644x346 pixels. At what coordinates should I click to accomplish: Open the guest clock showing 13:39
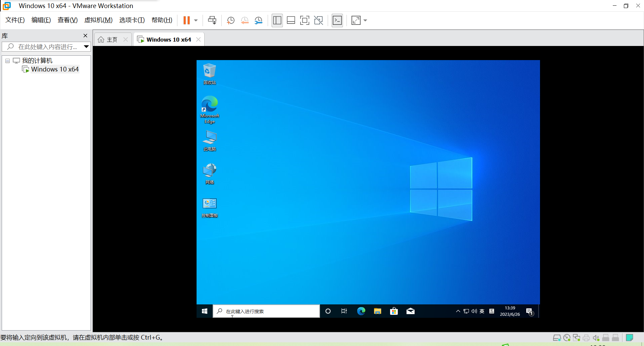click(510, 311)
